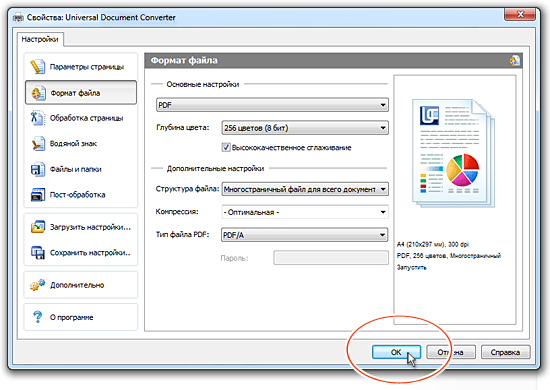Click the О программе label
Screen dimensions: 550x390
coord(72,317)
